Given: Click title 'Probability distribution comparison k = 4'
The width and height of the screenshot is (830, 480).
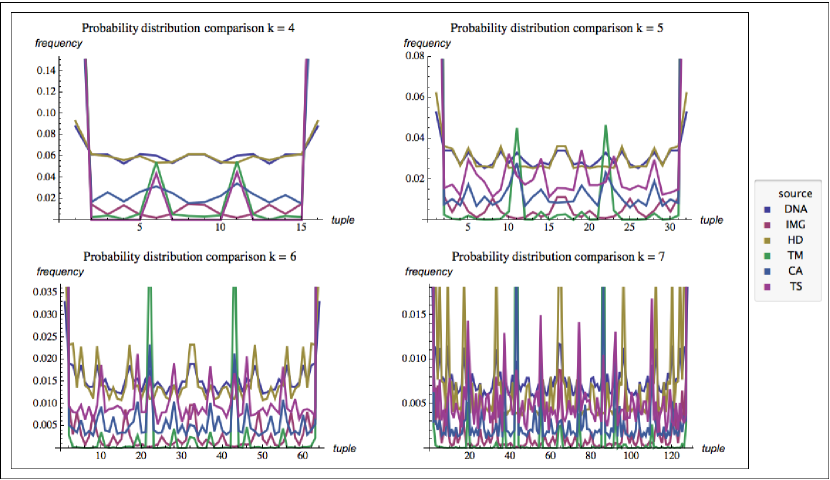Looking at the screenshot, I should pos(188,28).
